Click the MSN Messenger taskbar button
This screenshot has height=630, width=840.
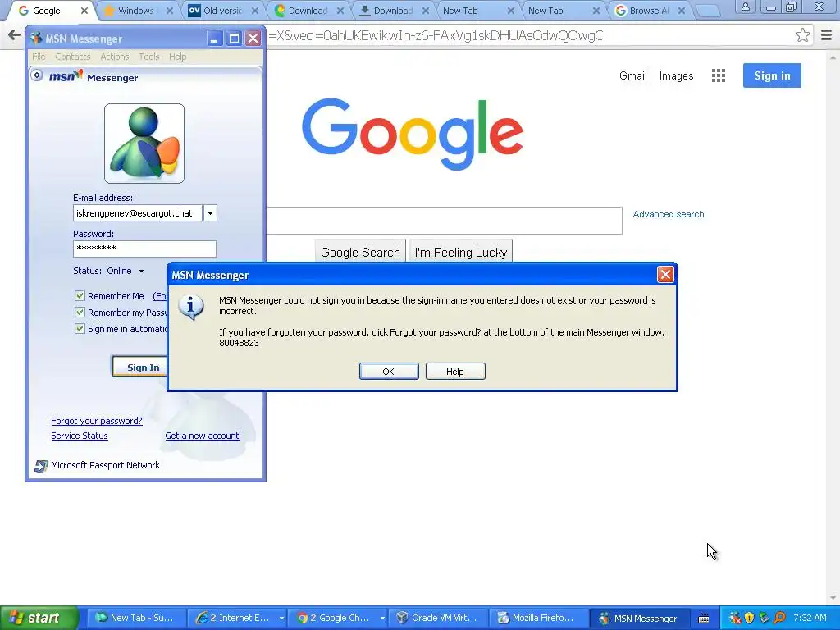click(640, 619)
